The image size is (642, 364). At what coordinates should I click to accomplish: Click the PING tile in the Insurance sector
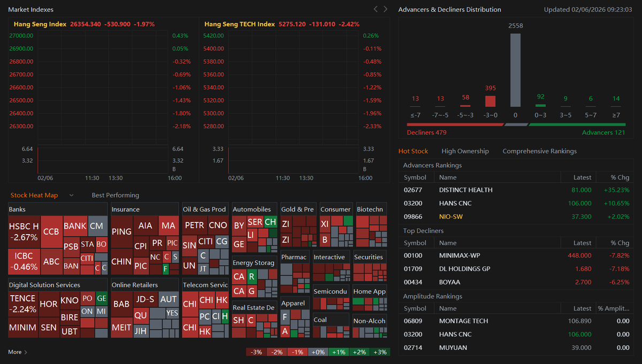point(121,232)
